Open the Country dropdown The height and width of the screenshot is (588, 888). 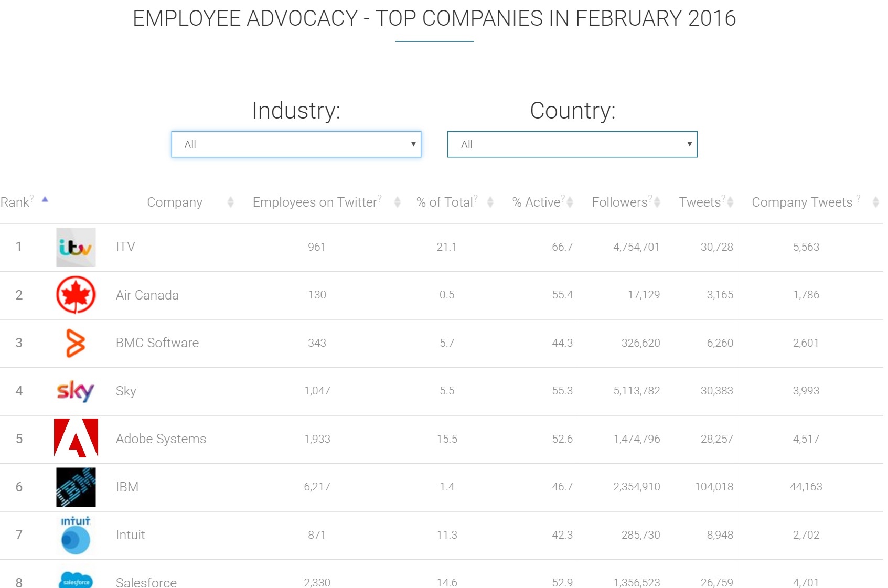point(572,144)
